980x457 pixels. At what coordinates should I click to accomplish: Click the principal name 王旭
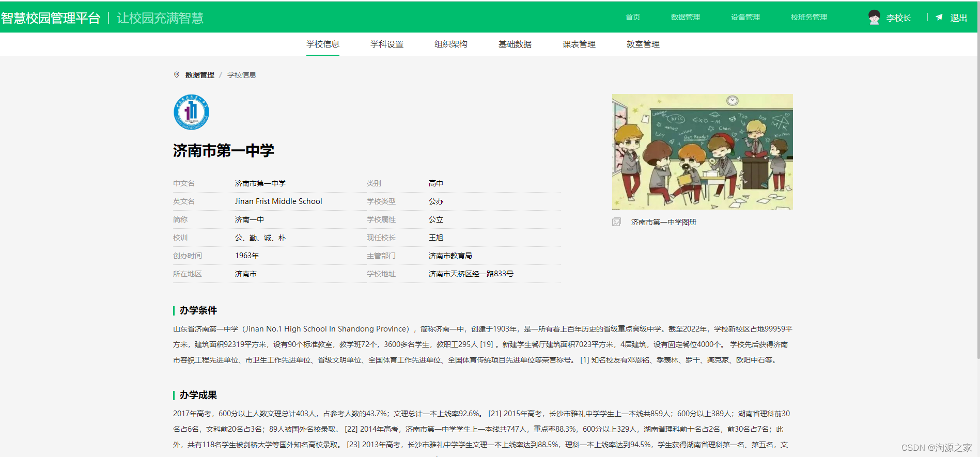(436, 238)
